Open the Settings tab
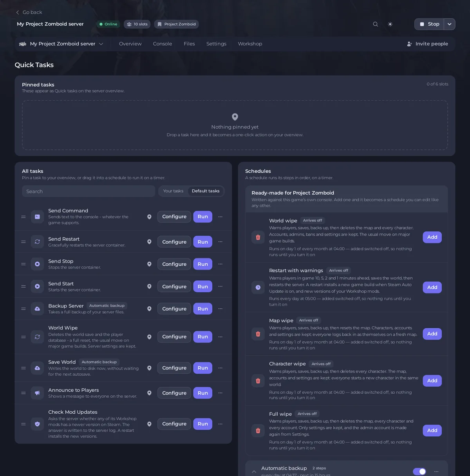This screenshot has width=470, height=476. click(216, 44)
